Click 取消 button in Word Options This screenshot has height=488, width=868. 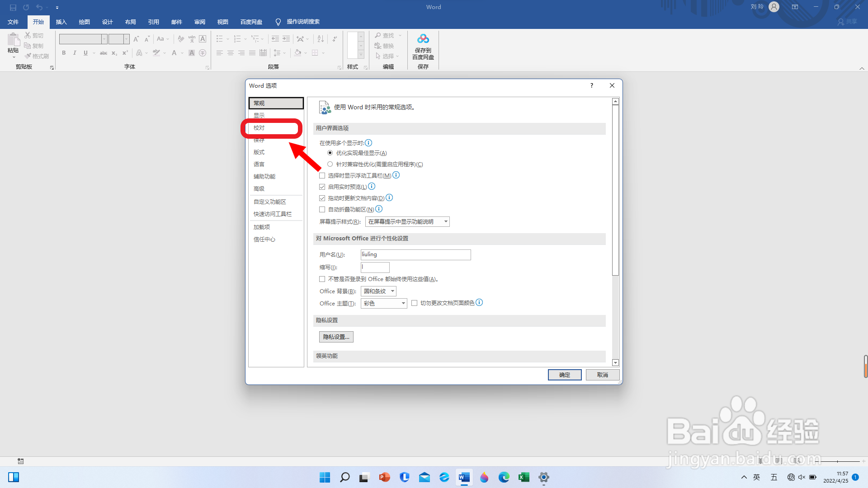tap(603, 375)
